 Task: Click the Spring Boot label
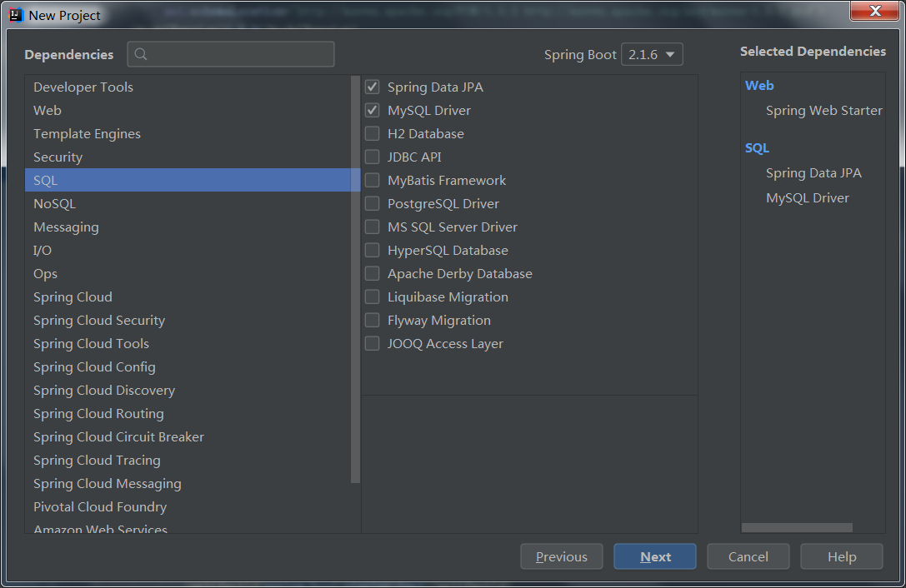coord(580,55)
